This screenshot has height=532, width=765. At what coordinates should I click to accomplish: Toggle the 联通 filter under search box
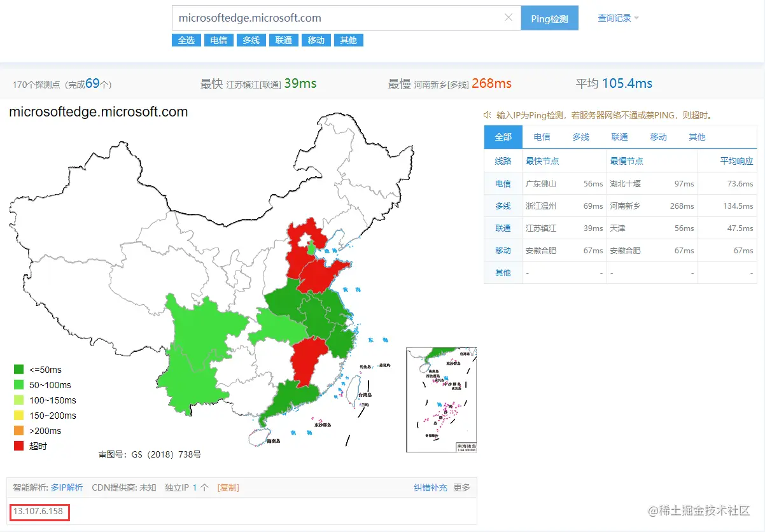pos(284,40)
